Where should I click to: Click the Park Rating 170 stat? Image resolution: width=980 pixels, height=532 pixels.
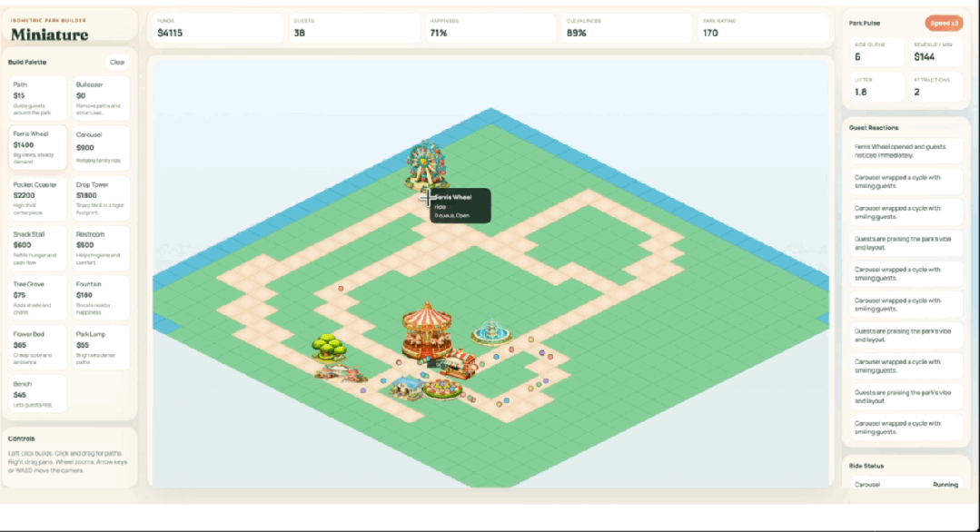point(763,28)
